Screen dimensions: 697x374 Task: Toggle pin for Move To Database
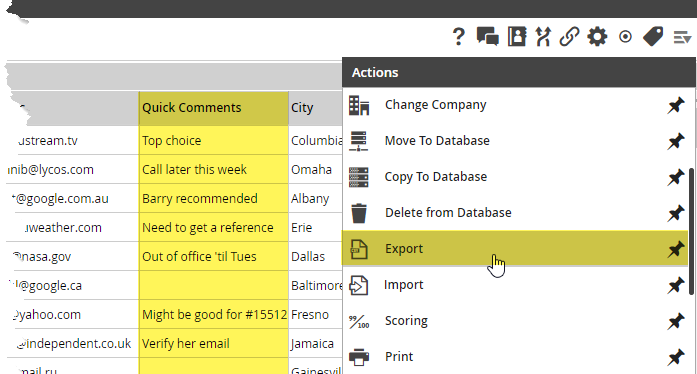point(676,141)
